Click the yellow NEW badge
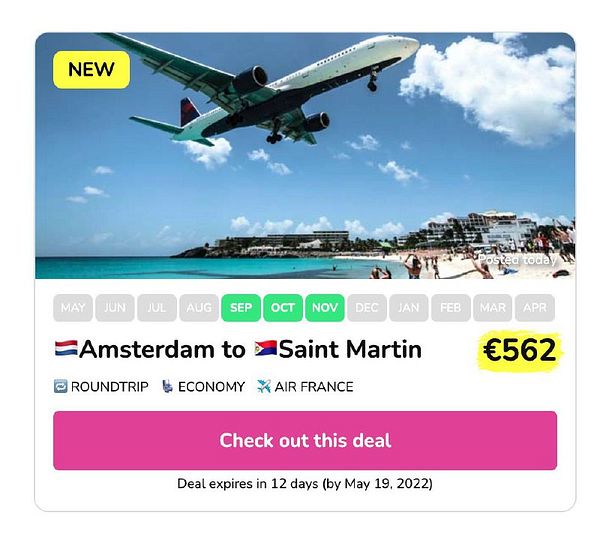This screenshot has width=600, height=540. point(91,70)
